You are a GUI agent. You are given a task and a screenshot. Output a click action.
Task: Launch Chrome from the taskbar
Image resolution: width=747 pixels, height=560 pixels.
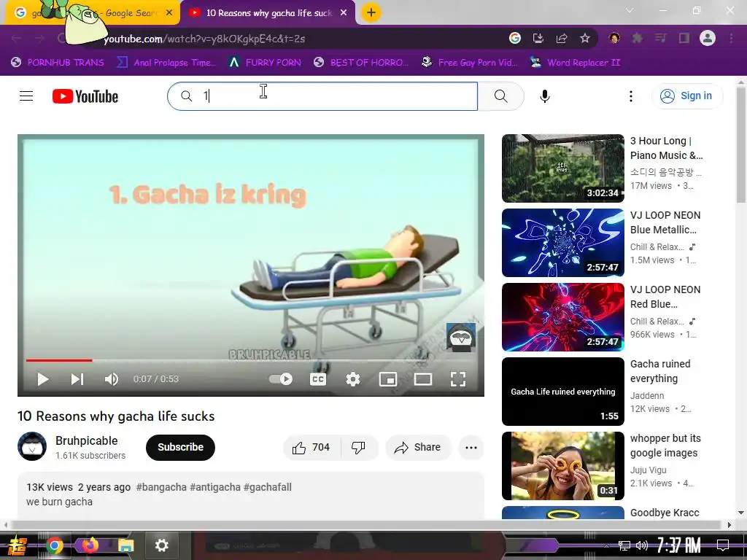point(54,545)
